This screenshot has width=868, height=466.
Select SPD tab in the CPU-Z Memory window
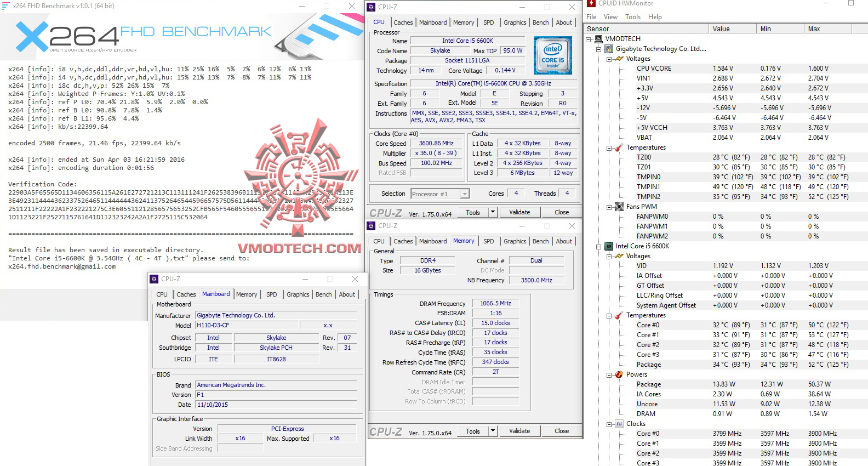click(488, 241)
